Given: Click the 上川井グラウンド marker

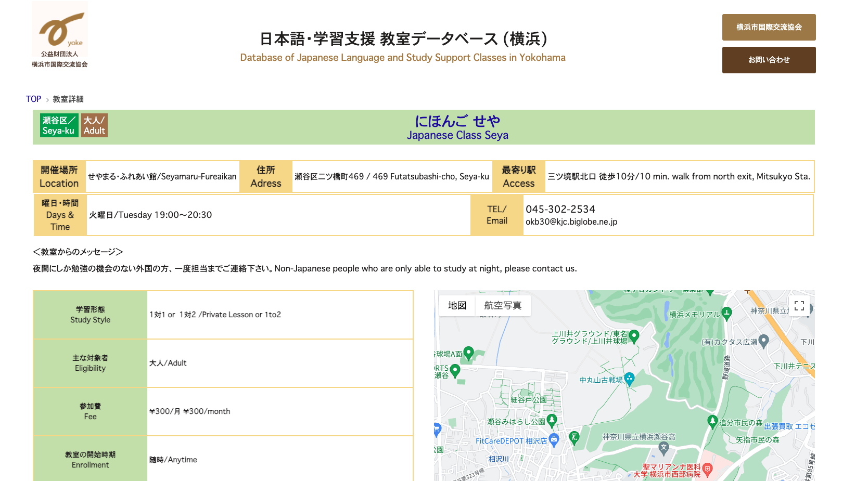Looking at the screenshot, I should pyautogui.click(x=633, y=335).
